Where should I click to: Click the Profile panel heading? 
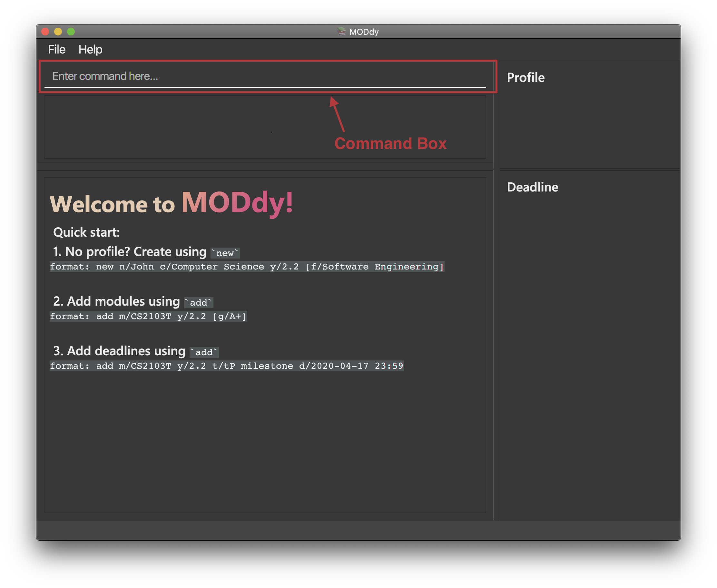(525, 78)
